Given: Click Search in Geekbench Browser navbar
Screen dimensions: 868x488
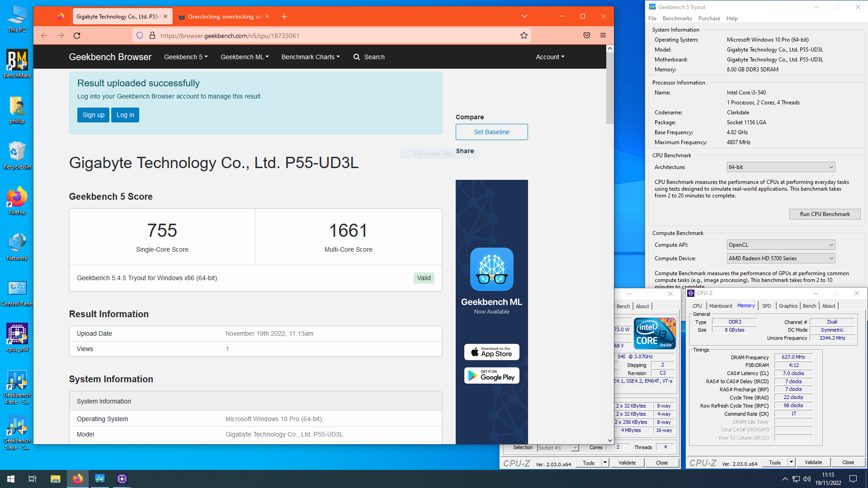Looking at the screenshot, I should tap(369, 57).
